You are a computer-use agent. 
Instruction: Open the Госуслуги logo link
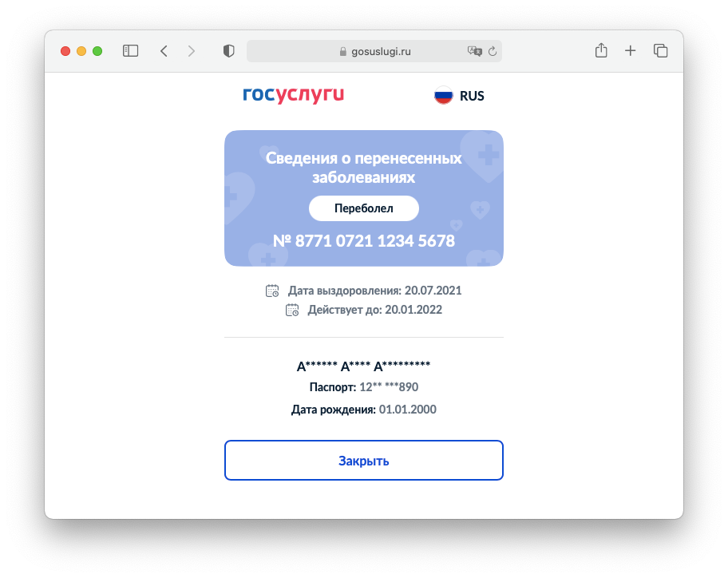tap(294, 95)
